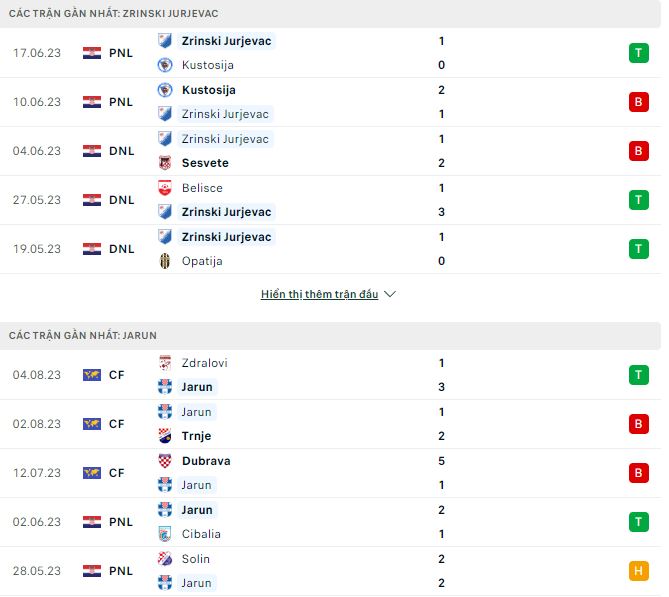Click the yellow H result badge

(638, 571)
